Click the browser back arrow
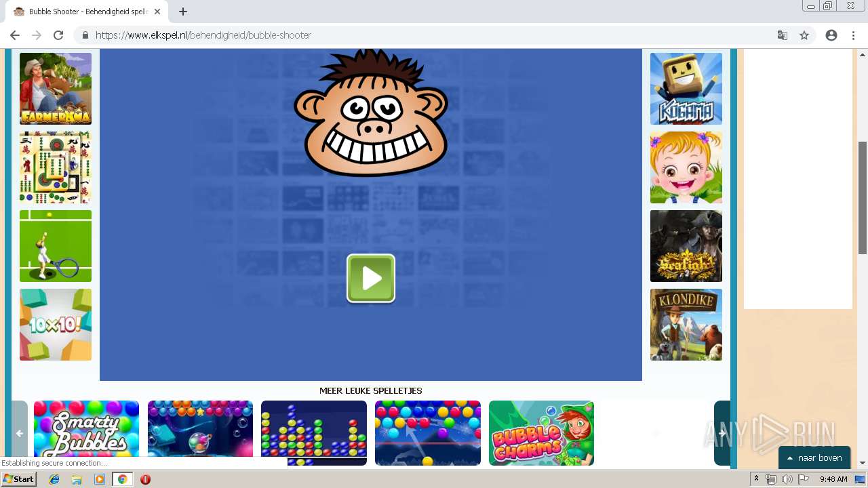868x488 pixels. tap(15, 35)
